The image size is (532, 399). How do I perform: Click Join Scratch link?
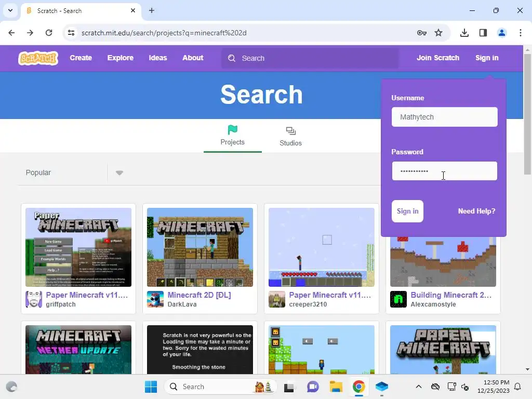click(437, 58)
